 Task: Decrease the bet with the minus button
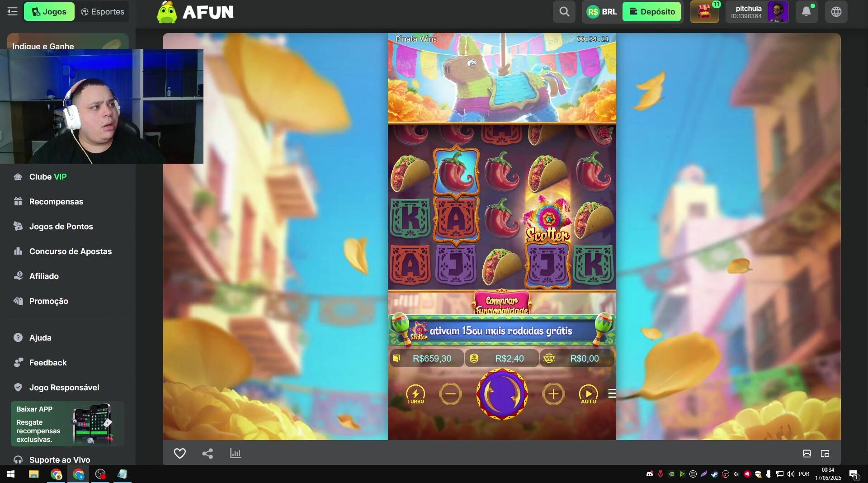[450, 394]
